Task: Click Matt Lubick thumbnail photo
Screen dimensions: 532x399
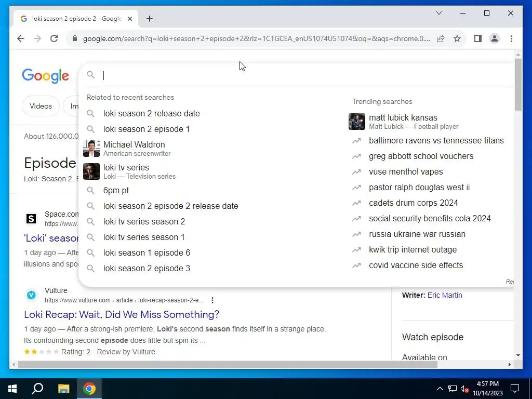Action: tap(357, 122)
